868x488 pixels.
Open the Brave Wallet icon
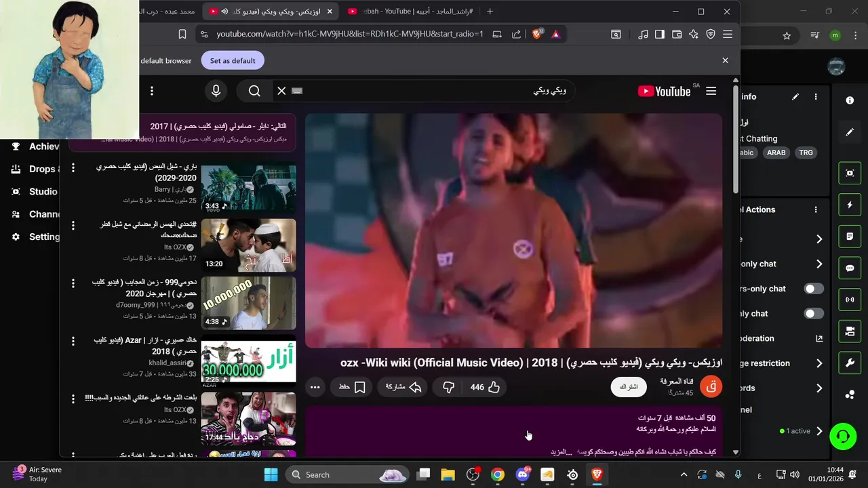coord(676,34)
